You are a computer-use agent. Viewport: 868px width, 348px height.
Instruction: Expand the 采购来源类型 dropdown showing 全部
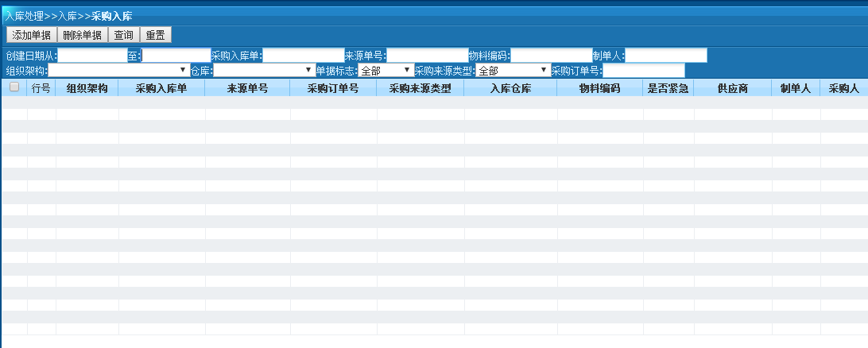click(x=513, y=71)
